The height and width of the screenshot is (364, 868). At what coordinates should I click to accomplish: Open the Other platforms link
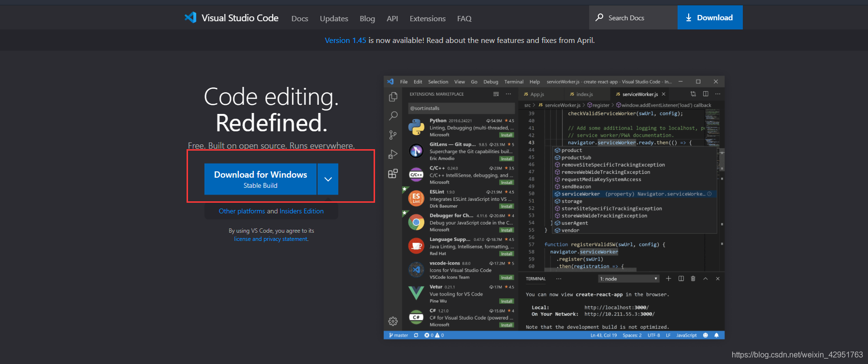click(x=242, y=211)
